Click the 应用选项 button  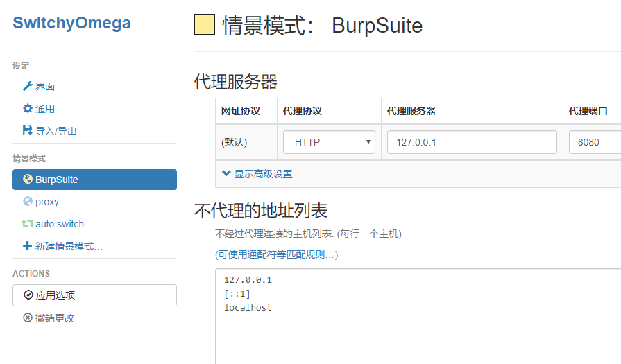pos(94,295)
